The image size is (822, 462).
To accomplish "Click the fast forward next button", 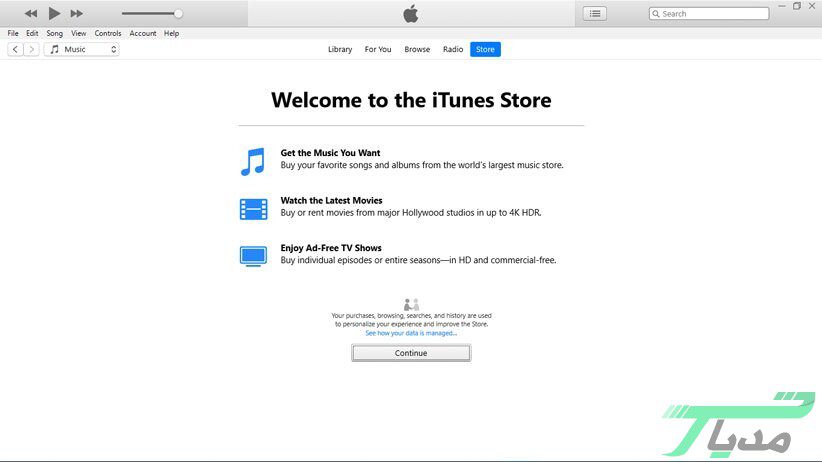I will (x=77, y=14).
